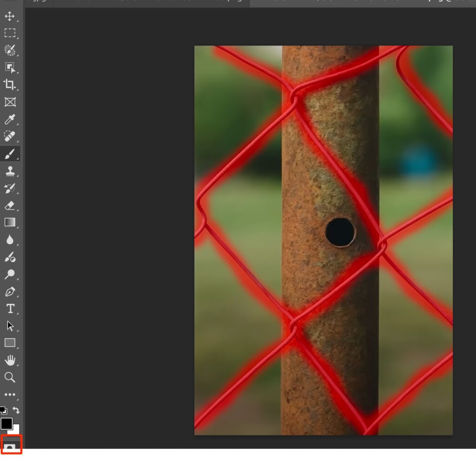476x468 pixels.
Task: Select the Horizontal Type tool
Action: pyautogui.click(x=9, y=309)
